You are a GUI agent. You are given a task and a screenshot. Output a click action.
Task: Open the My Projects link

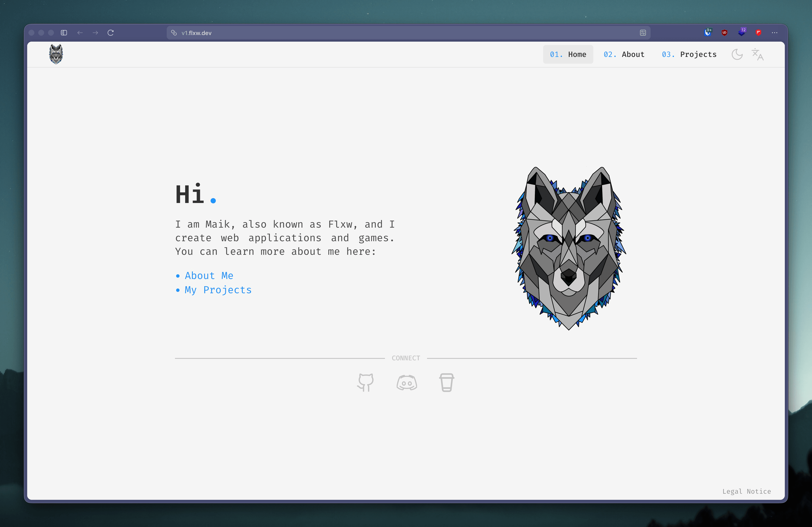tap(218, 290)
